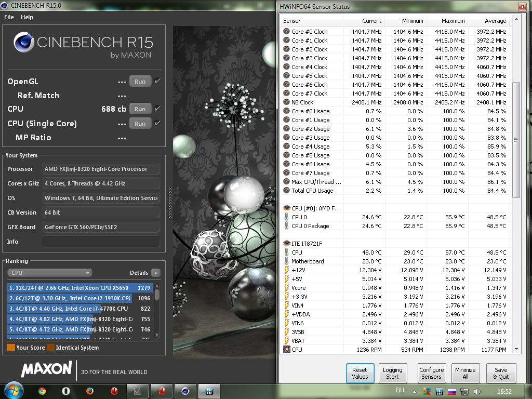Image resolution: width=532 pixels, height=399 pixels.
Task: Click the Logging Start button
Action: [393, 373]
